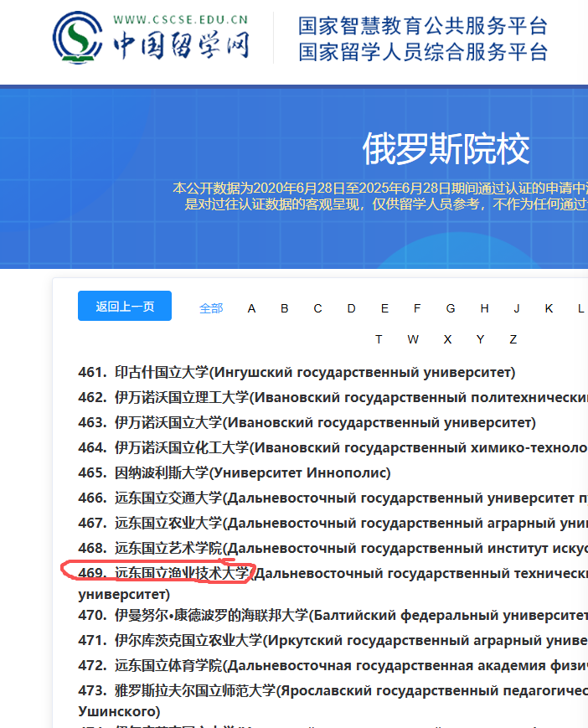Viewport: 588px width, 728px height.
Task: Select circled 远东国立渔业技术大学 entry
Action: (x=182, y=574)
